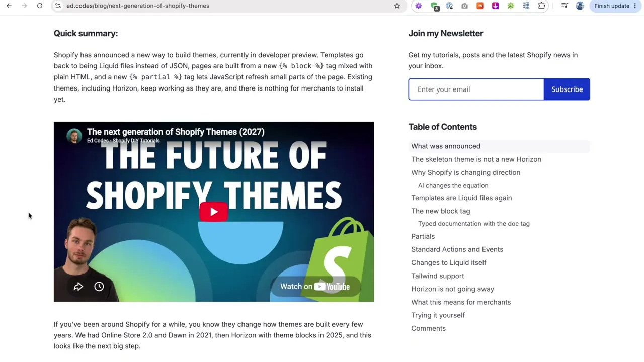The height and width of the screenshot is (362, 644).
Task: Open the Chrome profile avatar
Action: (x=580, y=6)
